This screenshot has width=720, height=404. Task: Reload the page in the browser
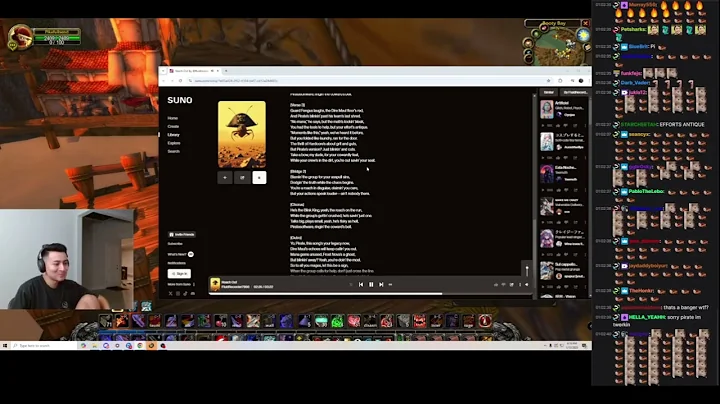pyautogui.click(x=180, y=81)
